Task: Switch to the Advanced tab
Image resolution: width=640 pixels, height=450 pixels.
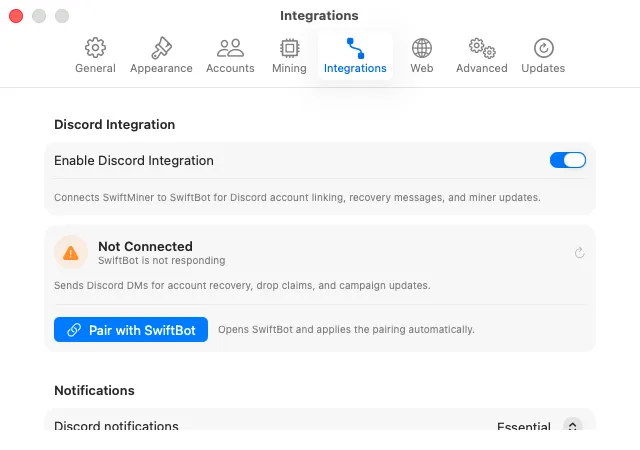Action: (482, 56)
